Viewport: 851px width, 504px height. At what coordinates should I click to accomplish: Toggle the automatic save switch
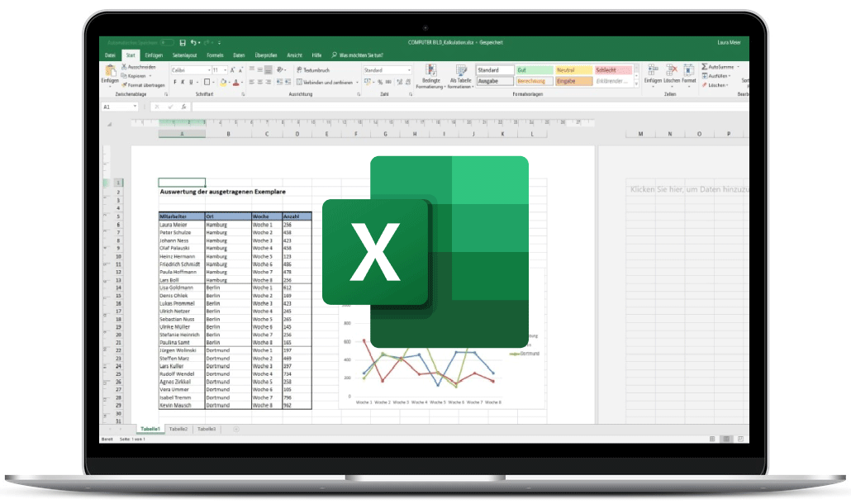click(167, 42)
